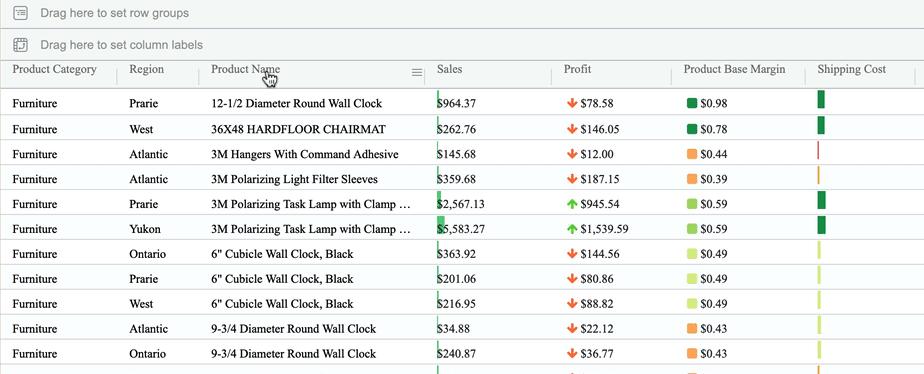Select Prarie in the $201.06 sales row

coord(143,279)
